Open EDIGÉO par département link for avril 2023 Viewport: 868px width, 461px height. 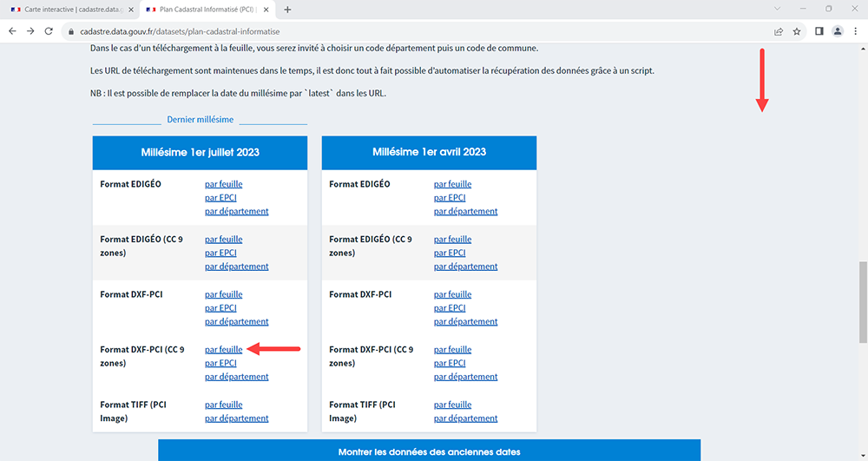[x=465, y=211]
